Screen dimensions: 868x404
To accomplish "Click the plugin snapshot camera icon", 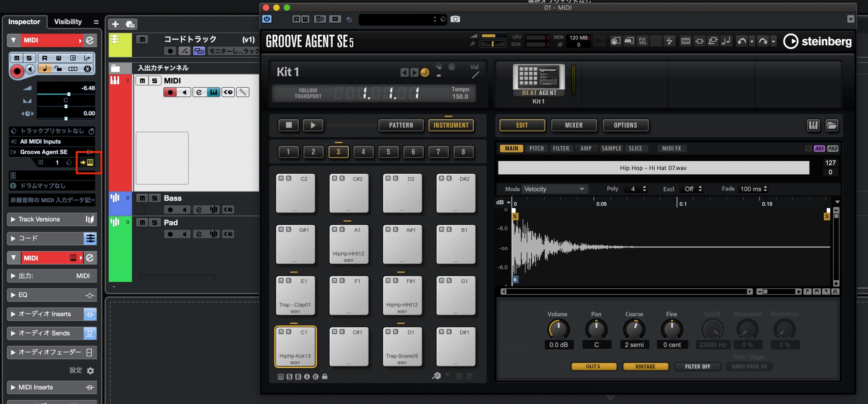I will tap(455, 19).
